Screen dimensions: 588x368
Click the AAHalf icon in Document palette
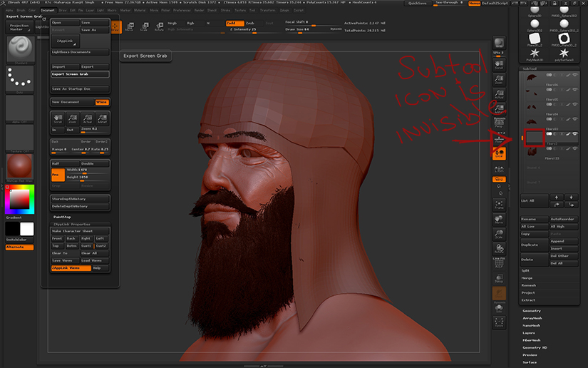(102, 118)
